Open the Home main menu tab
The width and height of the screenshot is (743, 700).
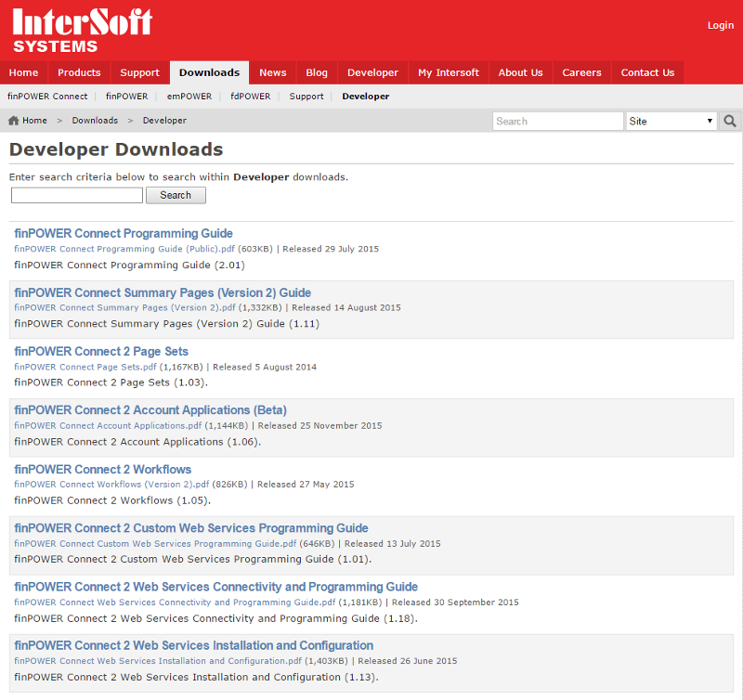click(24, 73)
